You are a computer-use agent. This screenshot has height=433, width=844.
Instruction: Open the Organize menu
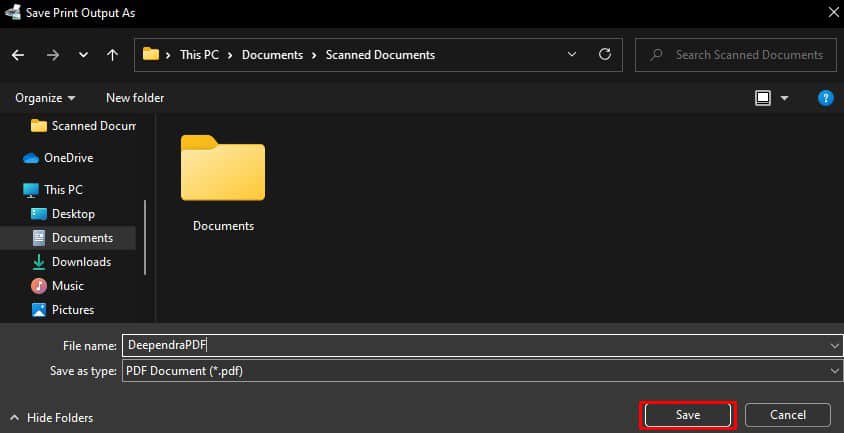click(45, 98)
